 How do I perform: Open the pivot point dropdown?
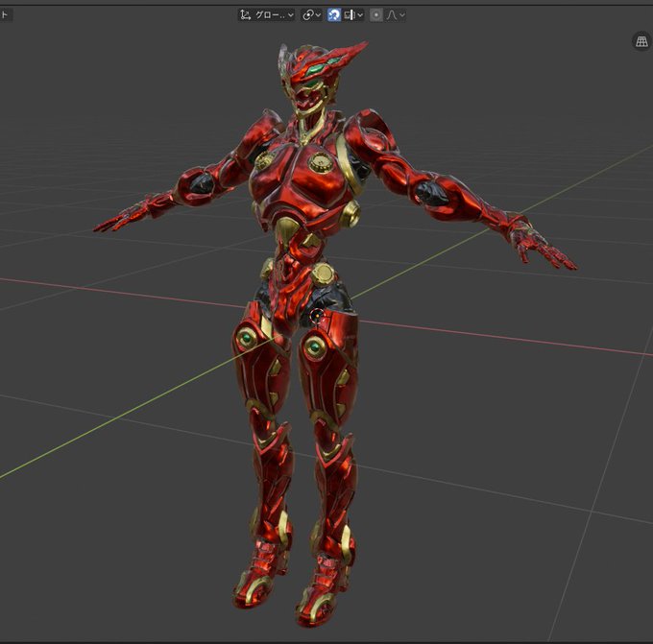(311, 15)
